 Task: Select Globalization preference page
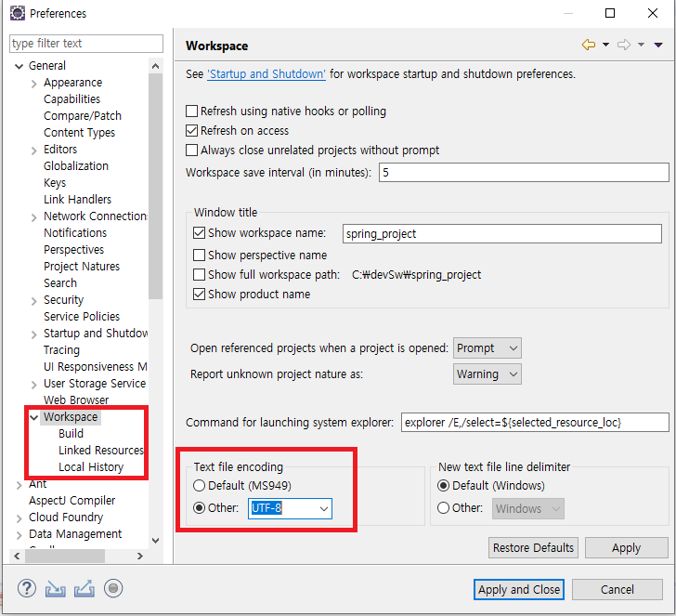(76, 165)
